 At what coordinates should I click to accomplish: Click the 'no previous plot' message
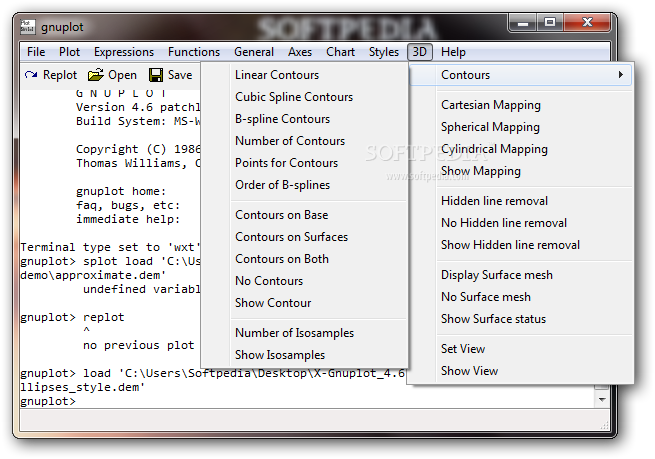tap(139, 345)
